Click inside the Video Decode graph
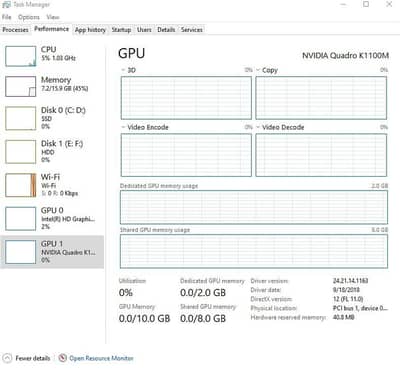 321,155
